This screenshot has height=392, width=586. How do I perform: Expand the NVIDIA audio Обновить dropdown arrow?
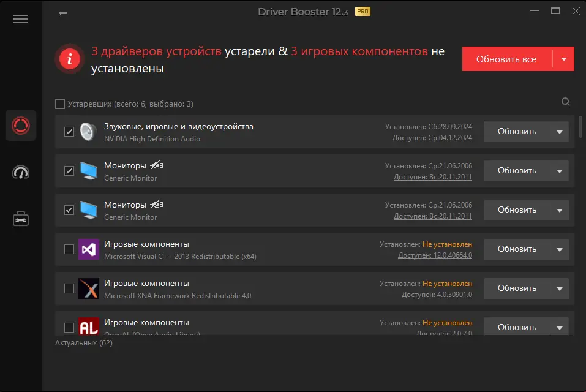pos(560,132)
